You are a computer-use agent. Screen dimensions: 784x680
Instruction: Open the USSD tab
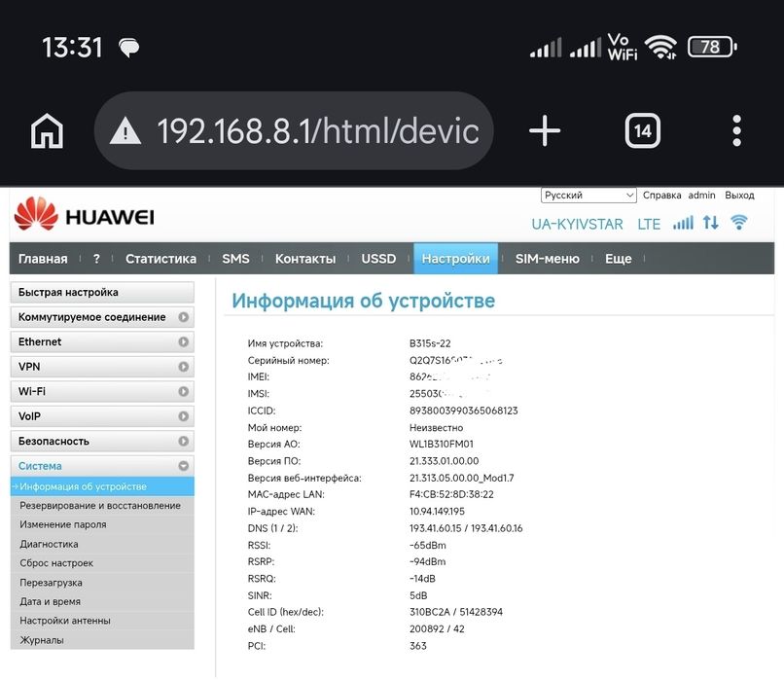378,259
